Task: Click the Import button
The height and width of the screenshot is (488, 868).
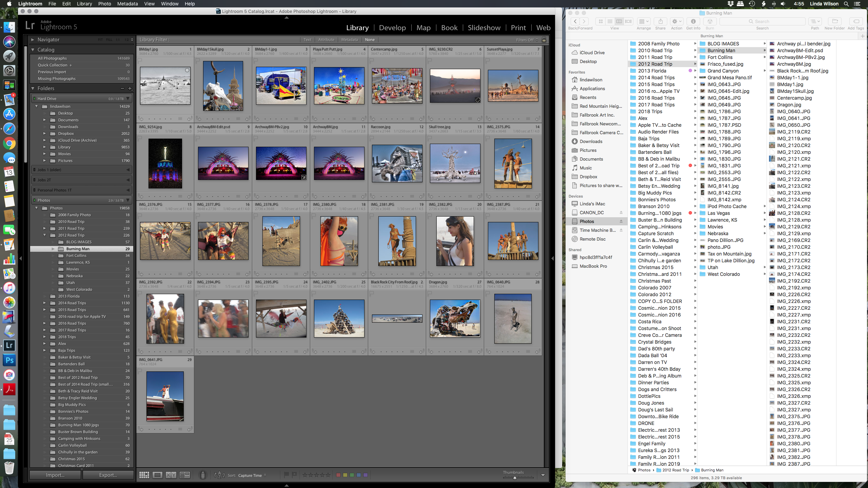Action: point(55,475)
